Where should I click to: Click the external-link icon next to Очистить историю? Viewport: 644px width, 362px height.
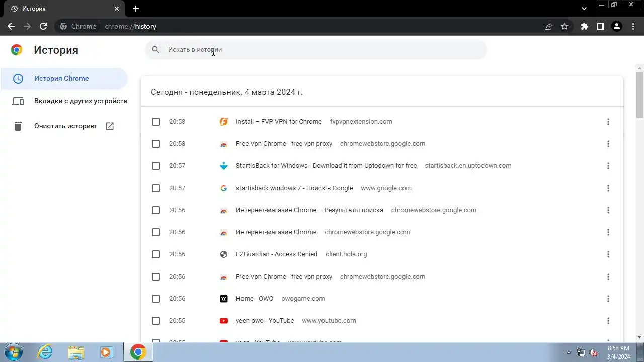pyautogui.click(x=110, y=126)
